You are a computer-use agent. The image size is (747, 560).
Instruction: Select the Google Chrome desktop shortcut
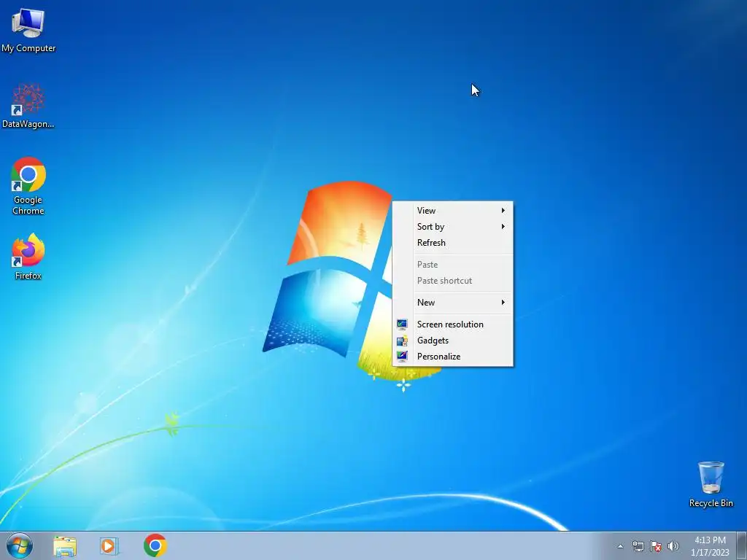point(28,186)
